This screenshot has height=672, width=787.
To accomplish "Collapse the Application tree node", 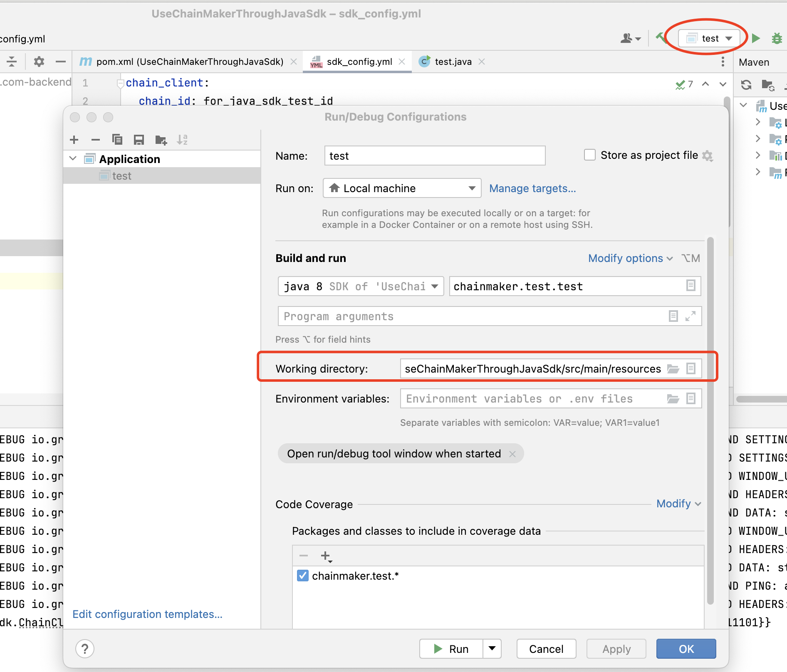I will 73,159.
